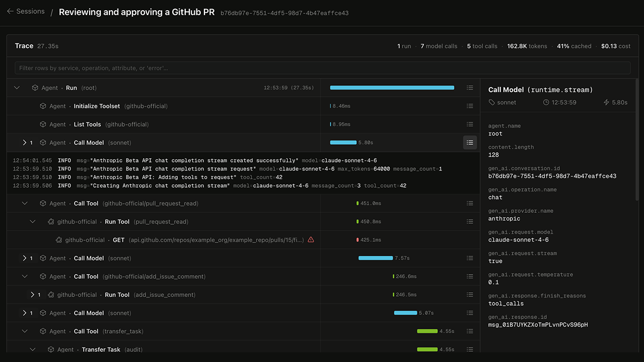Screen dimensions: 644x362
Task: Click the lightning icon beside 5.80s in details
Action: (606, 102)
